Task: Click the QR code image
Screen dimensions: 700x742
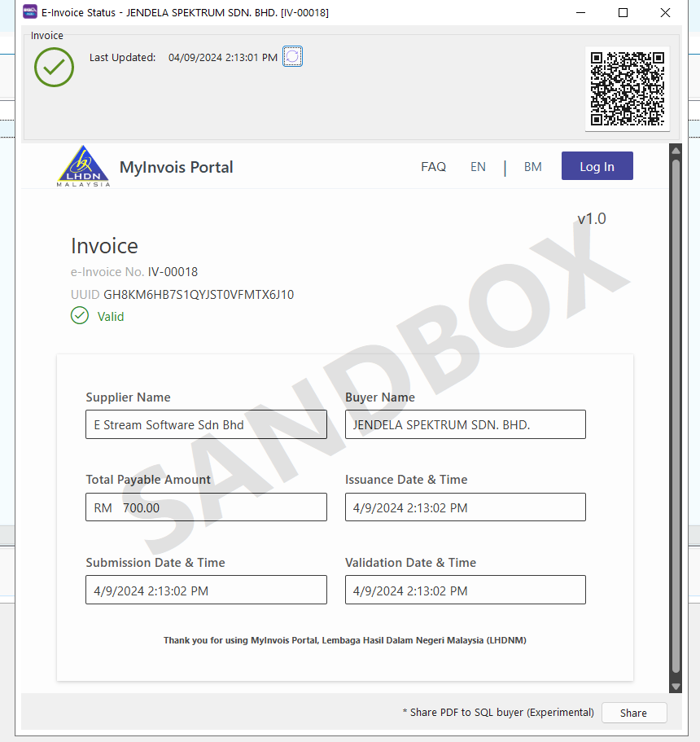Action: click(x=627, y=89)
